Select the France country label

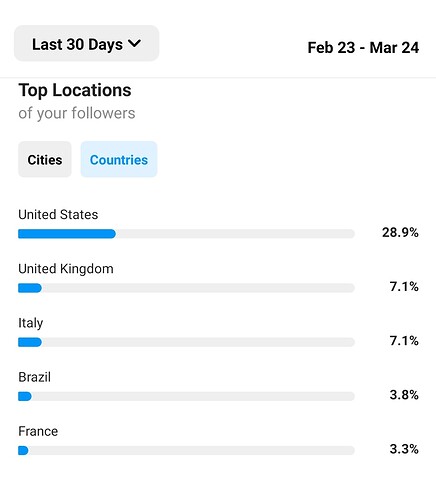tap(38, 431)
